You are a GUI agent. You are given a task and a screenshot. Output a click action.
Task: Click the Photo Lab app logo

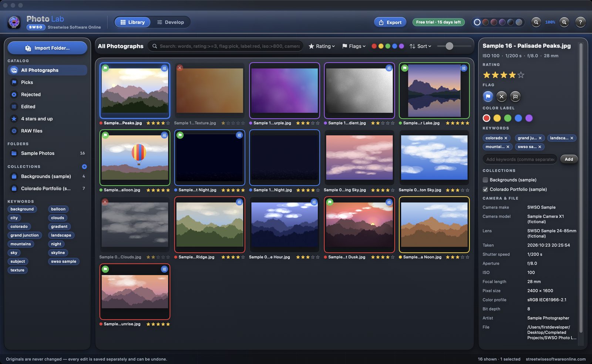pyautogui.click(x=14, y=22)
